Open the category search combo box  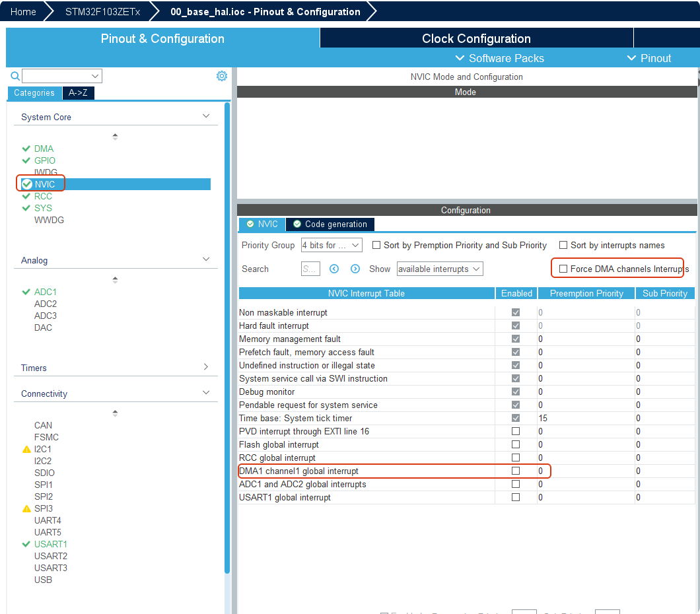[x=62, y=76]
